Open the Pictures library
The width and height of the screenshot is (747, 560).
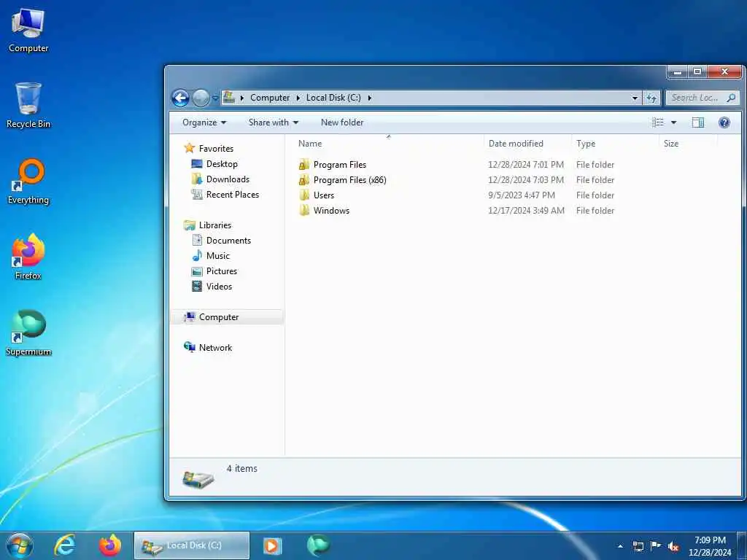point(222,271)
